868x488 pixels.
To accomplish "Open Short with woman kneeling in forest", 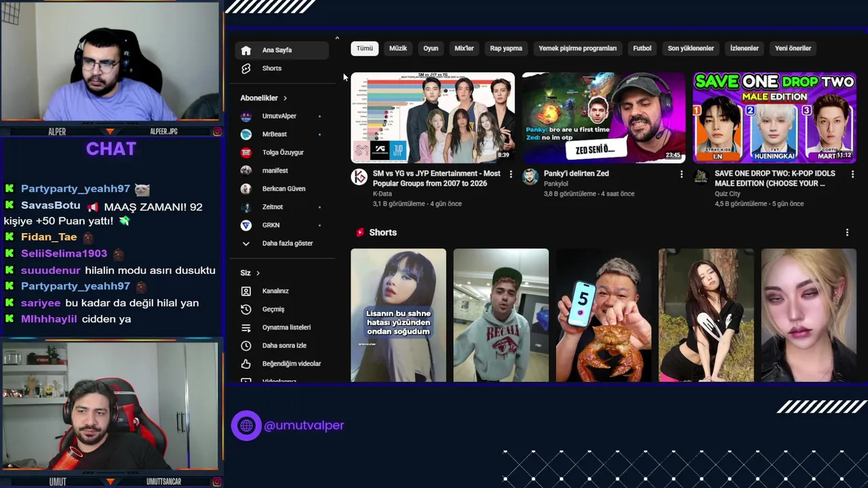I will (x=706, y=315).
